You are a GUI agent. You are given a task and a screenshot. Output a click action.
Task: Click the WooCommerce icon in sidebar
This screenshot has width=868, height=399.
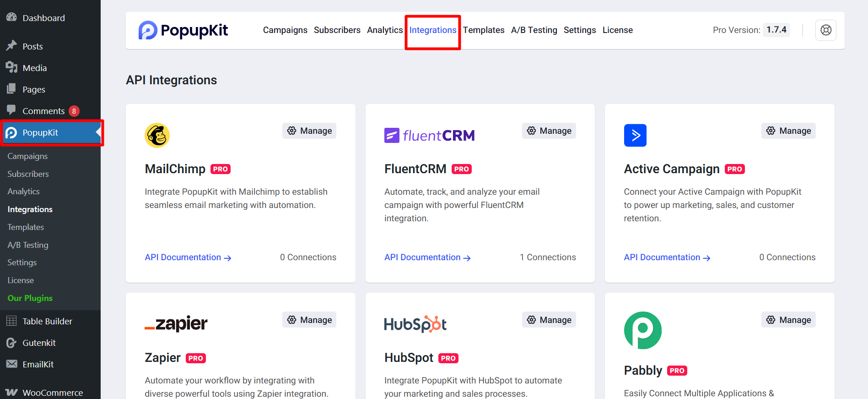click(x=11, y=393)
